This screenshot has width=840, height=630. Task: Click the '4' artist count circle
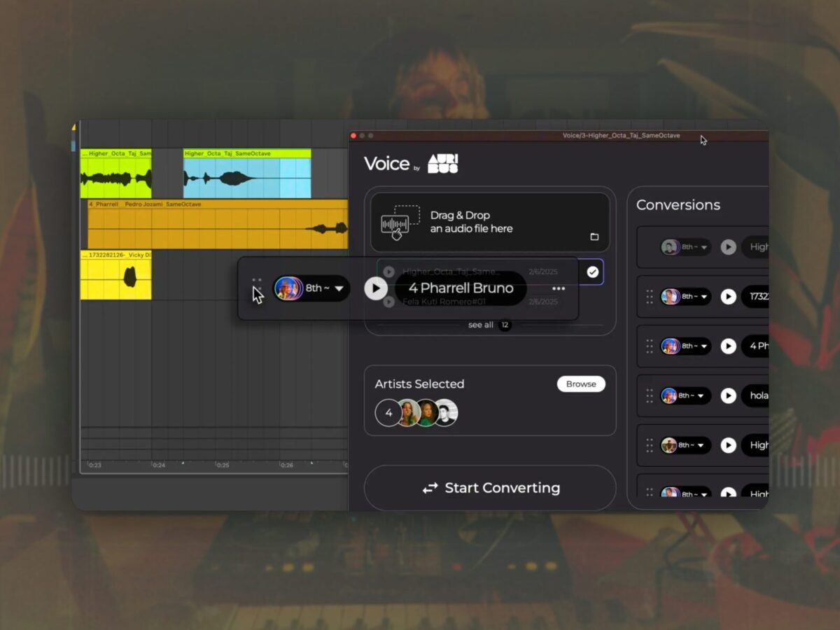pyautogui.click(x=388, y=412)
